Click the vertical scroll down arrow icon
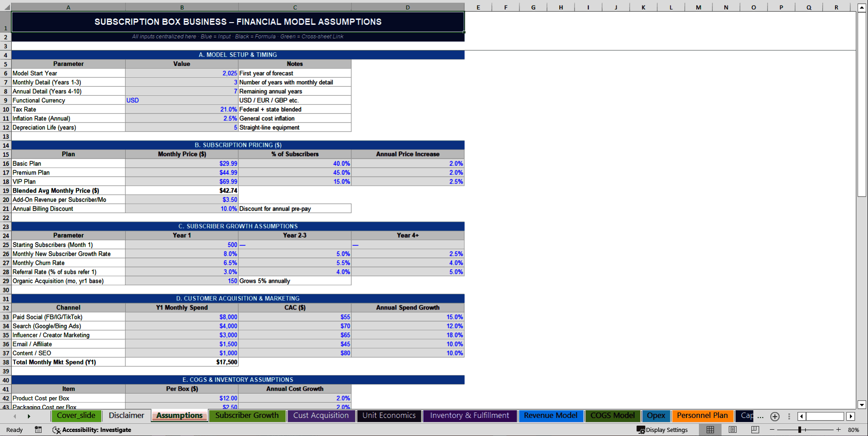 coord(863,405)
